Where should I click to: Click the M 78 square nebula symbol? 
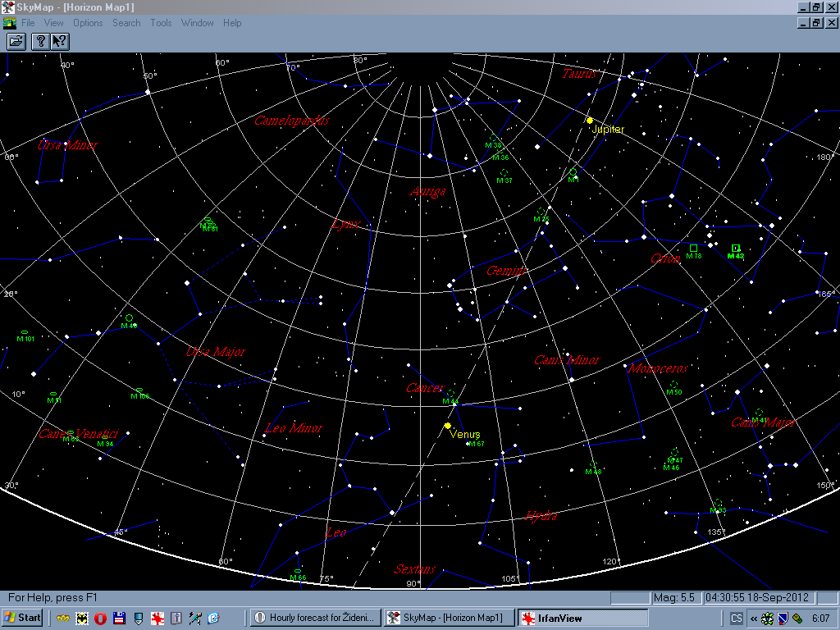693,248
